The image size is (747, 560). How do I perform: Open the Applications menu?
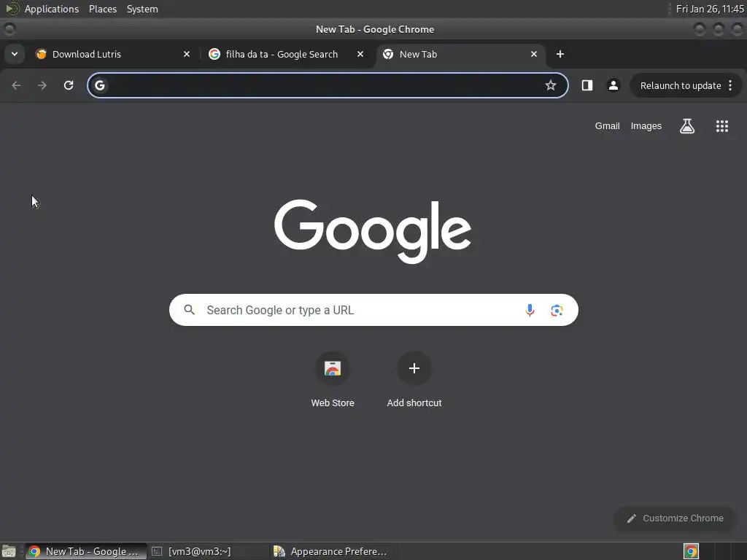point(52,9)
